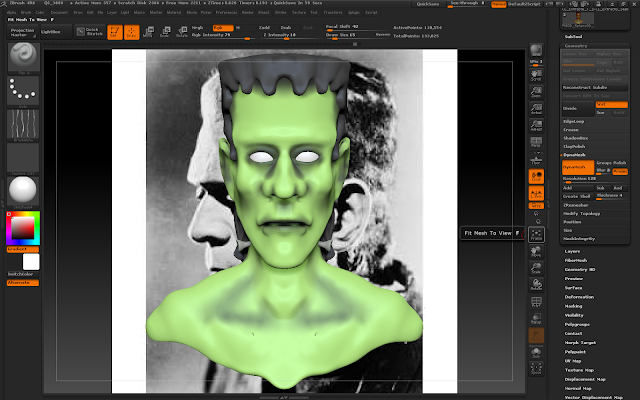Click the Frame mesh icon
Screen dimensions: 640x400
tap(536, 234)
